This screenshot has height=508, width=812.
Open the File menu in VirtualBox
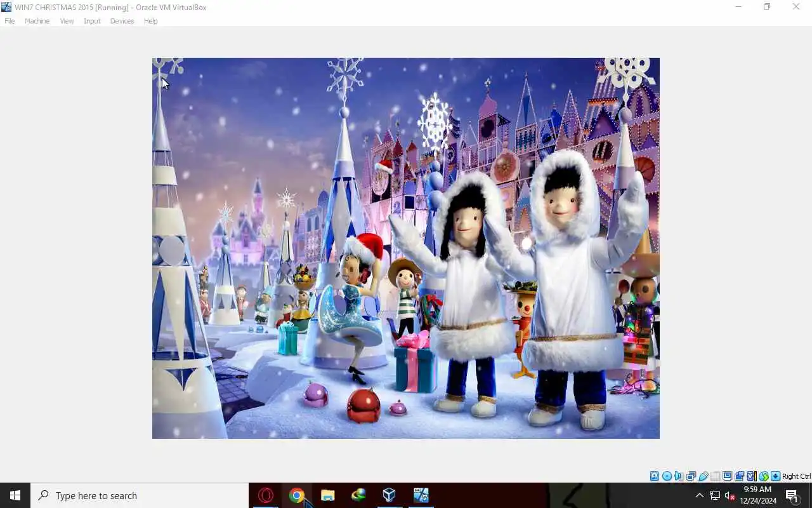point(10,21)
